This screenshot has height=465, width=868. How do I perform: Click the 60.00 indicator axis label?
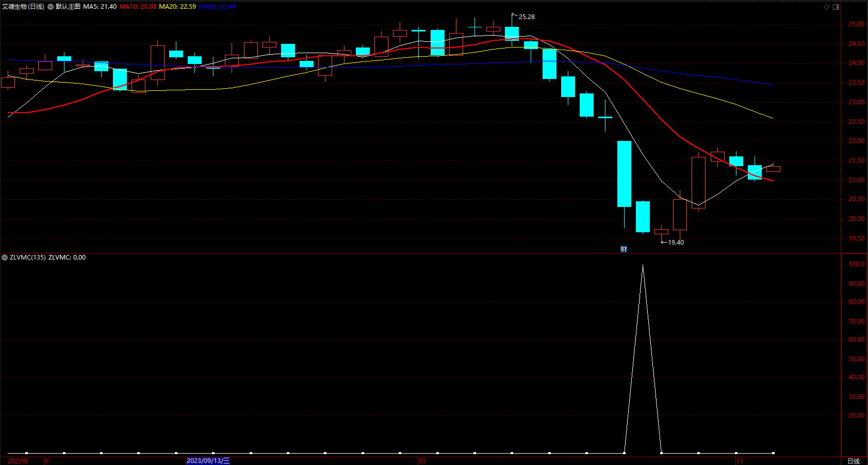856,340
